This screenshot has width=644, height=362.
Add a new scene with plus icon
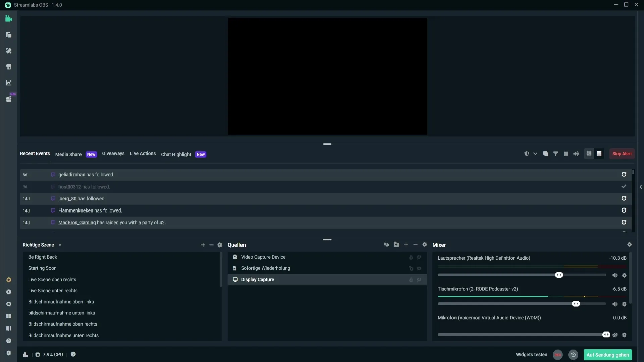203,245
